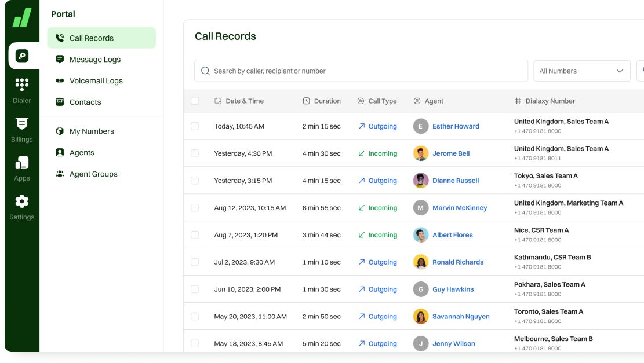View Savannah Nguyen's agent details

(x=461, y=316)
